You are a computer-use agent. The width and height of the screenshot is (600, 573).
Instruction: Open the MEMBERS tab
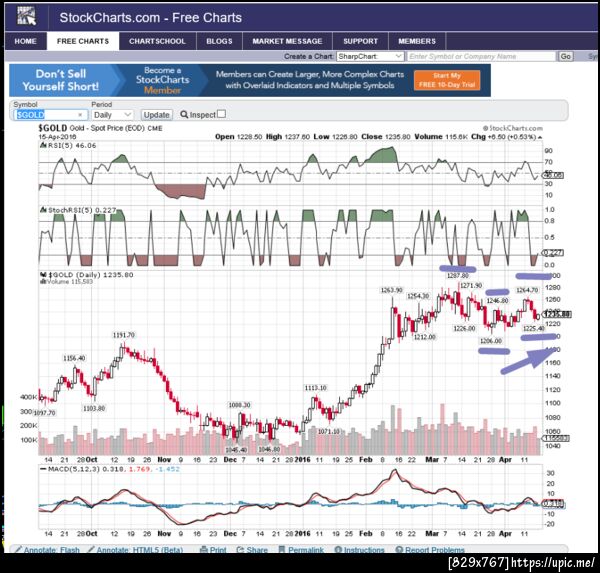click(417, 41)
